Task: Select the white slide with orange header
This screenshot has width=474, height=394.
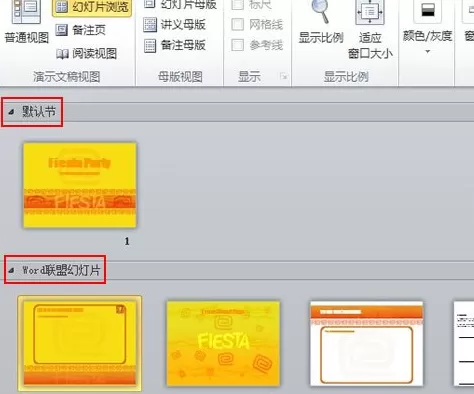Action: point(366,344)
